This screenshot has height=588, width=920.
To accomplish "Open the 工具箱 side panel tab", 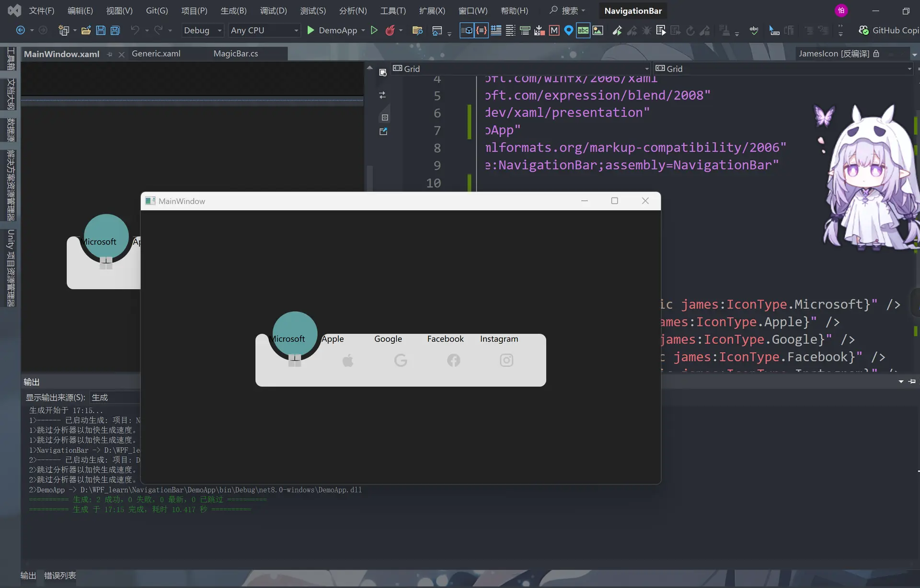I will (x=11, y=58).
